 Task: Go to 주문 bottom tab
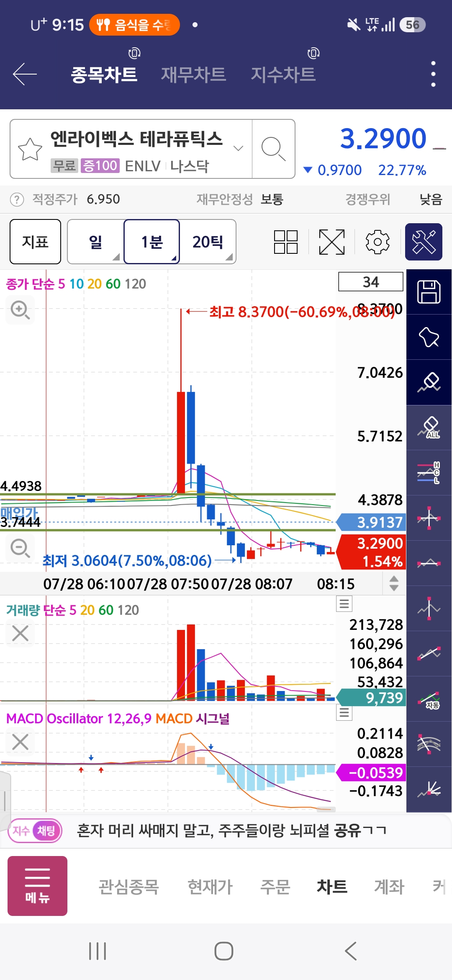point(275,887)
